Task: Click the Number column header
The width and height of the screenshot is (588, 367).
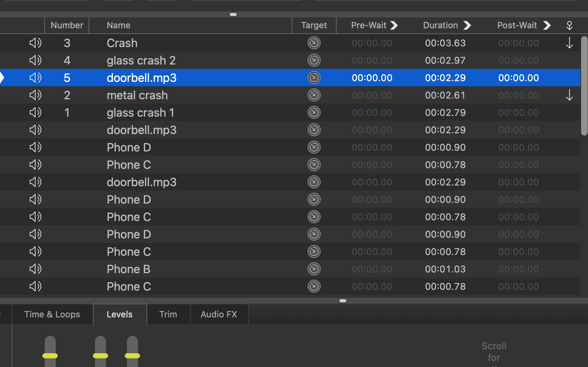Action: (x=67, y=25)
